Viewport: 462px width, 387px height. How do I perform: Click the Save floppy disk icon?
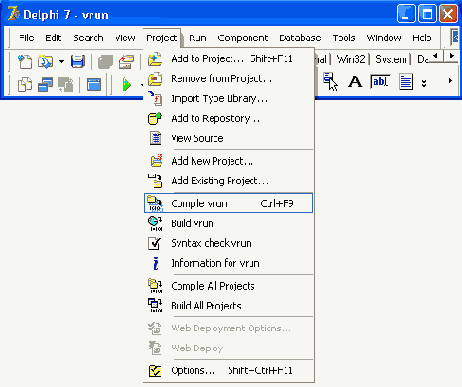pos(78,62)
